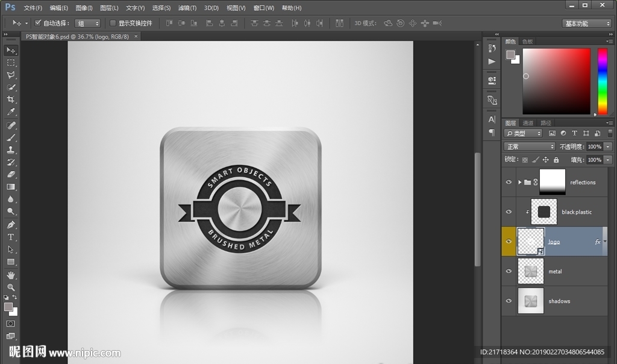The width and height of the screenshot is (617, 364).
Task: Select the Lasso tool
Action: [x=11, y=75]
